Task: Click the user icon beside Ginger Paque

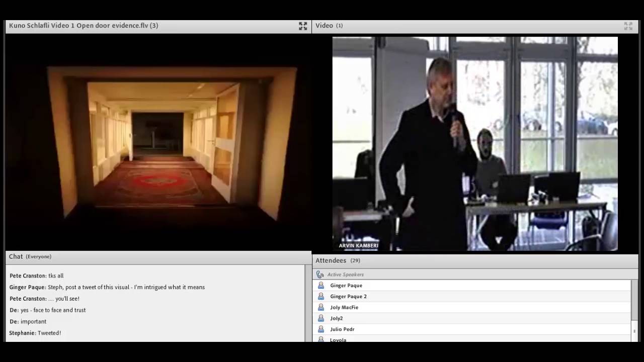Action: pyautogui.click(x=321, y=286)
